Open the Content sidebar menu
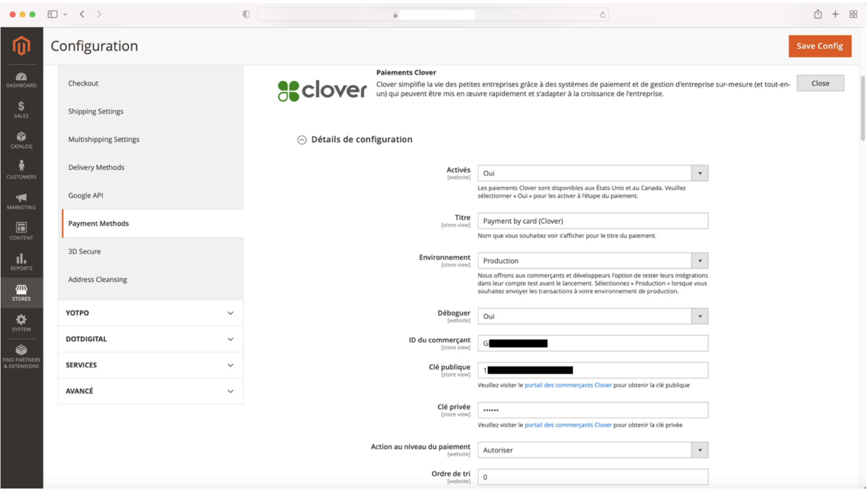Viewport: 868px width, 489px height. point(21,232)
